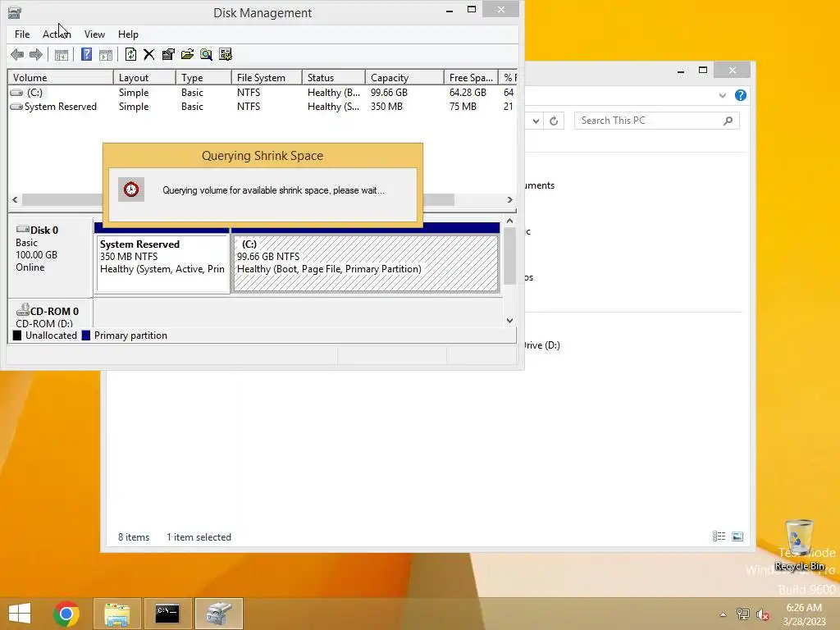Select System Reserved partition block
The width and height of the screenshot is (840, 630).
tap(163, 263)
